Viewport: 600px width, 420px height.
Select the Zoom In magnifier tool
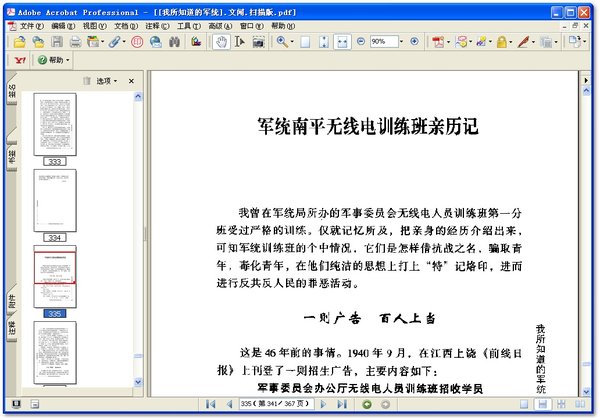tap(282, 42)
